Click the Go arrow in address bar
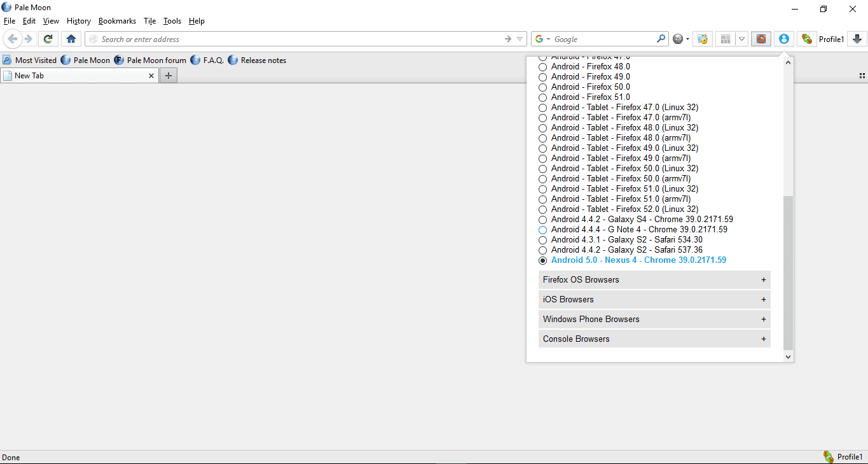The width and height of the screenshot is (868, 464). (507, 39)
